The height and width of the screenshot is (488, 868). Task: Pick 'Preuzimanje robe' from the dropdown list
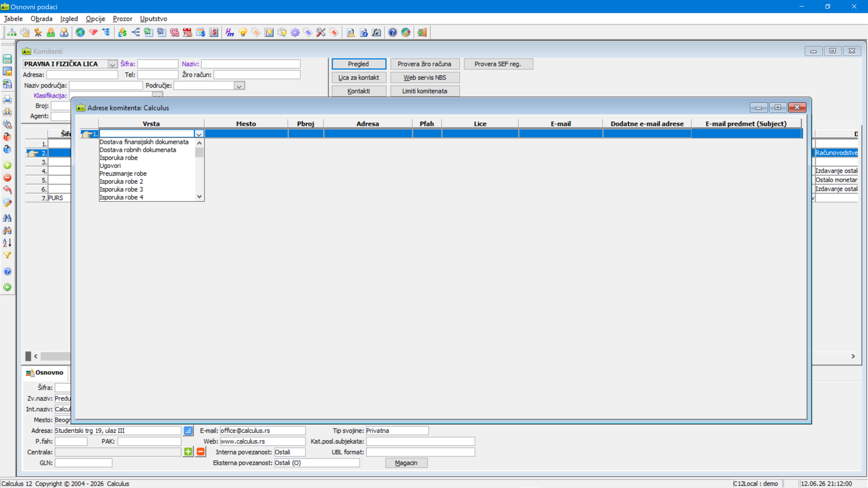tap(123, 174)
